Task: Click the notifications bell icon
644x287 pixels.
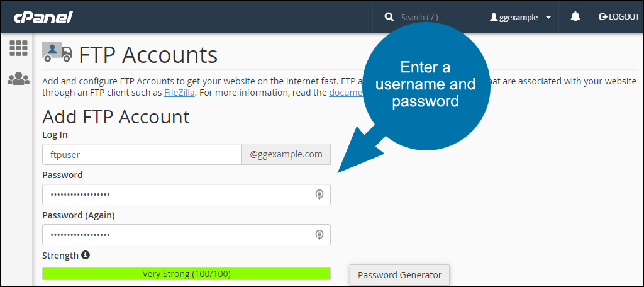Action: click(575, 17)
